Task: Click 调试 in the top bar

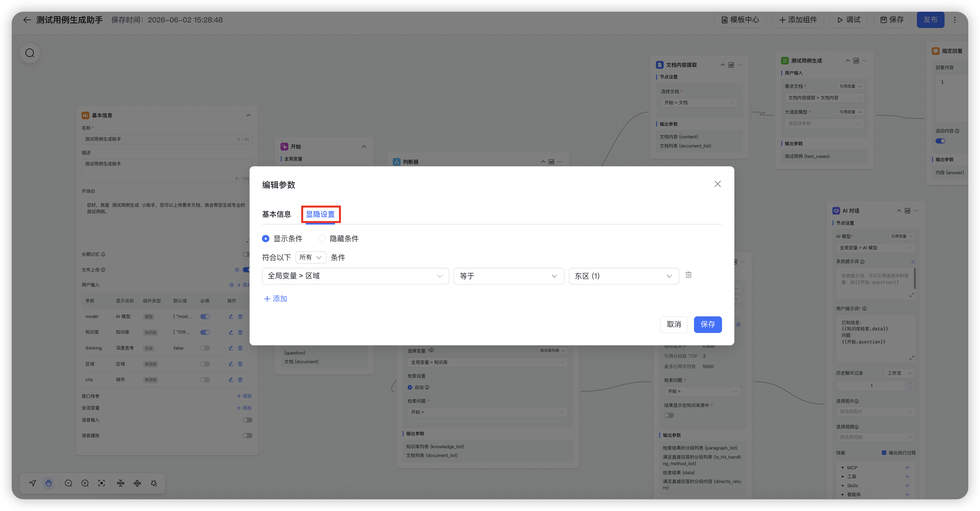Action: tap(849, 20)
